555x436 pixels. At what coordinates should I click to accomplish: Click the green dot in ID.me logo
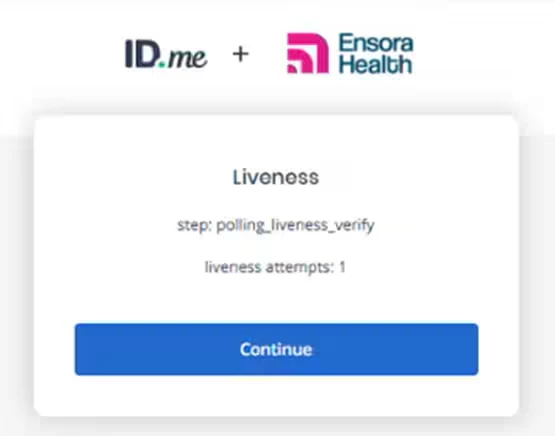pos(162,64)
